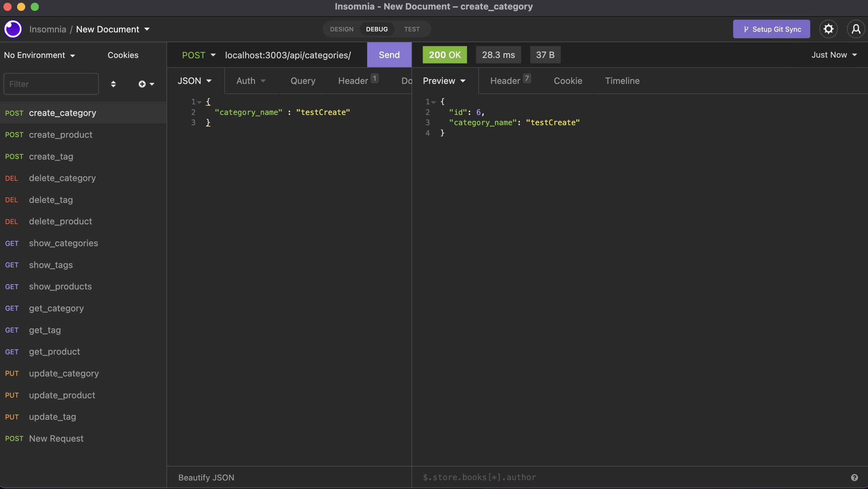Switch to the TEST view

[x=412, y=29]
